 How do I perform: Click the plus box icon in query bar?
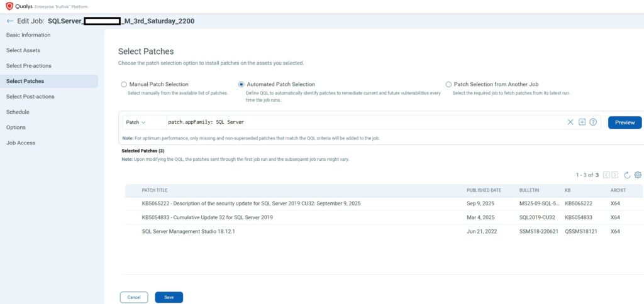coord(582,122)
